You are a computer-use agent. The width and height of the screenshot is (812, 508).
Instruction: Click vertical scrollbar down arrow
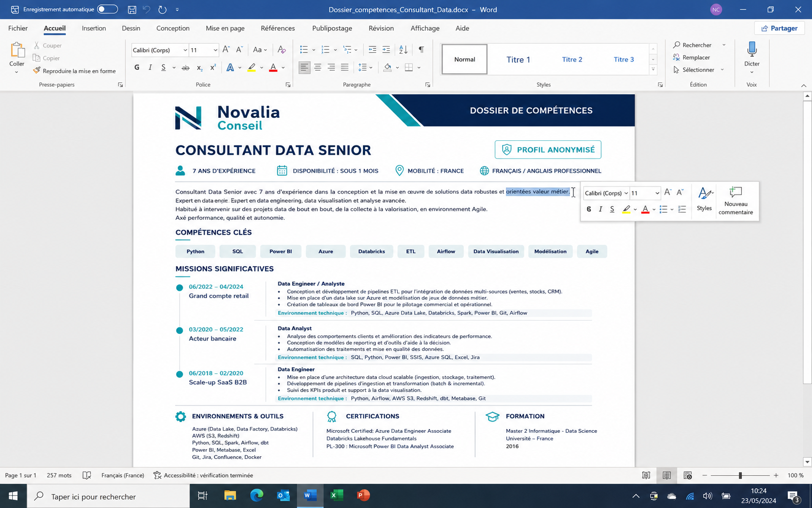tap(807, 461)
